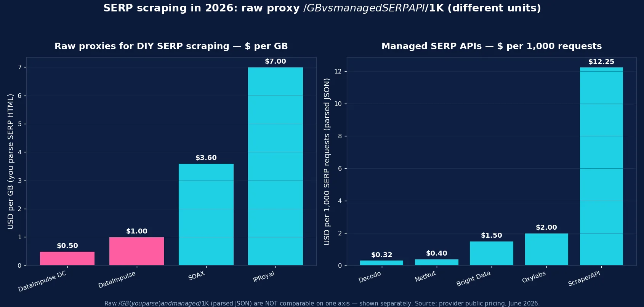Click the '12' tick on right chart
The height and width of the screenshot is (307, 644).
[x=338, y=72]
